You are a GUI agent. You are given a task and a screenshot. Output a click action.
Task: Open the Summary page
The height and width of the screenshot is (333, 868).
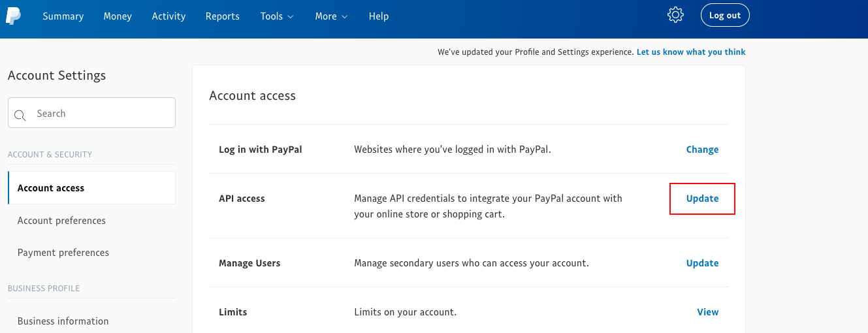coord(63,16)
